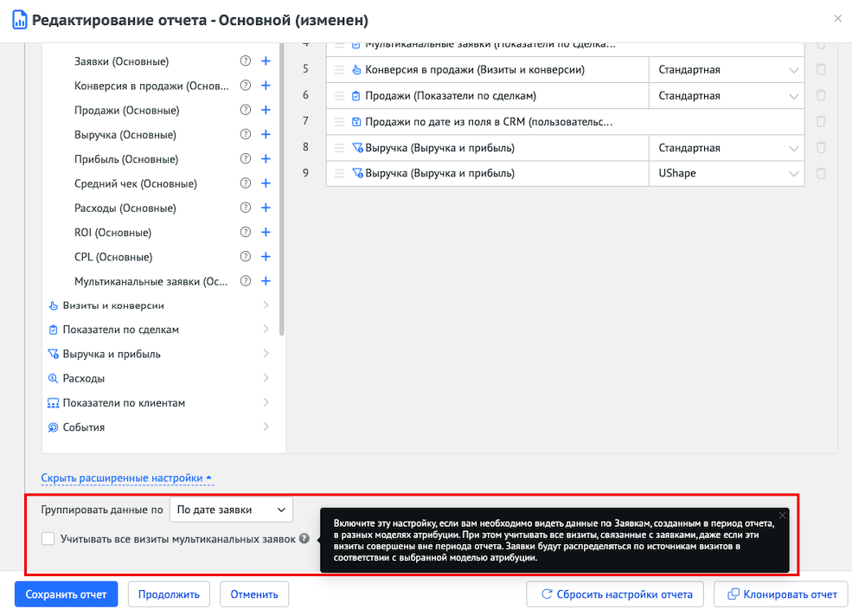The image size is (852, 616).
Task: Add Средний чек (Основные) with plus icon
Action: coord(266,183)
